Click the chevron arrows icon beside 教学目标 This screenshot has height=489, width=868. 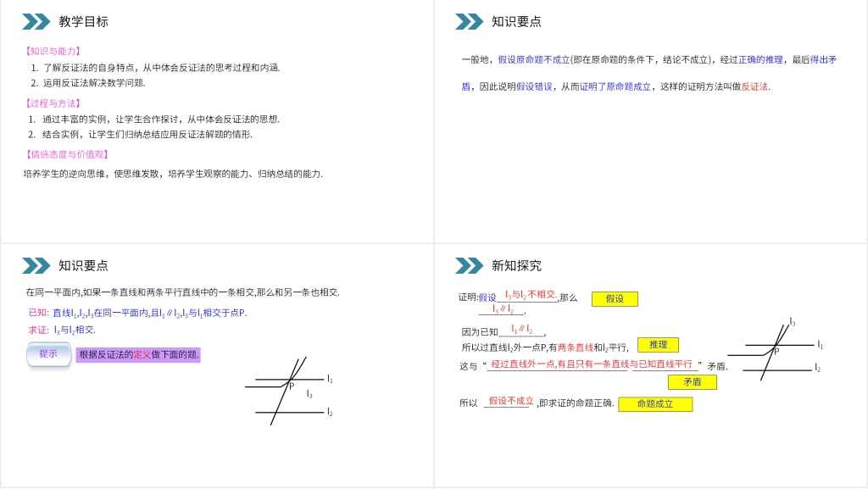(x=36, y=21)
